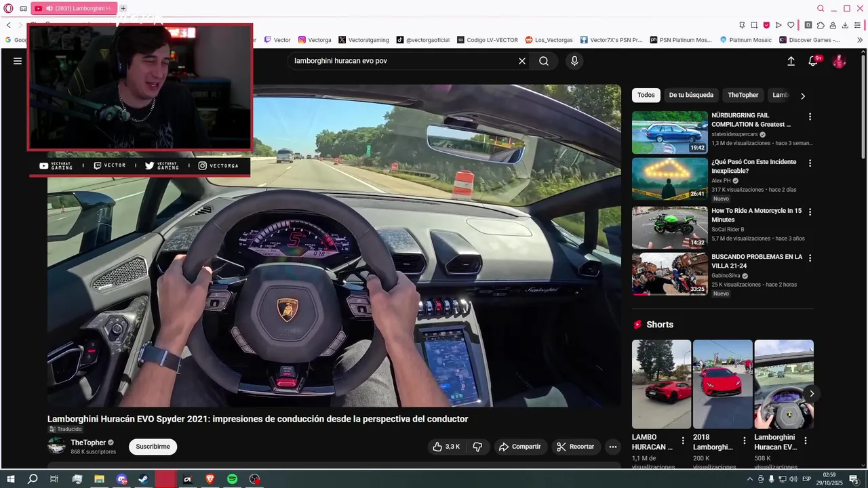
Task: Start voice search with the microphone icon
Action: (x=574, y=61)
